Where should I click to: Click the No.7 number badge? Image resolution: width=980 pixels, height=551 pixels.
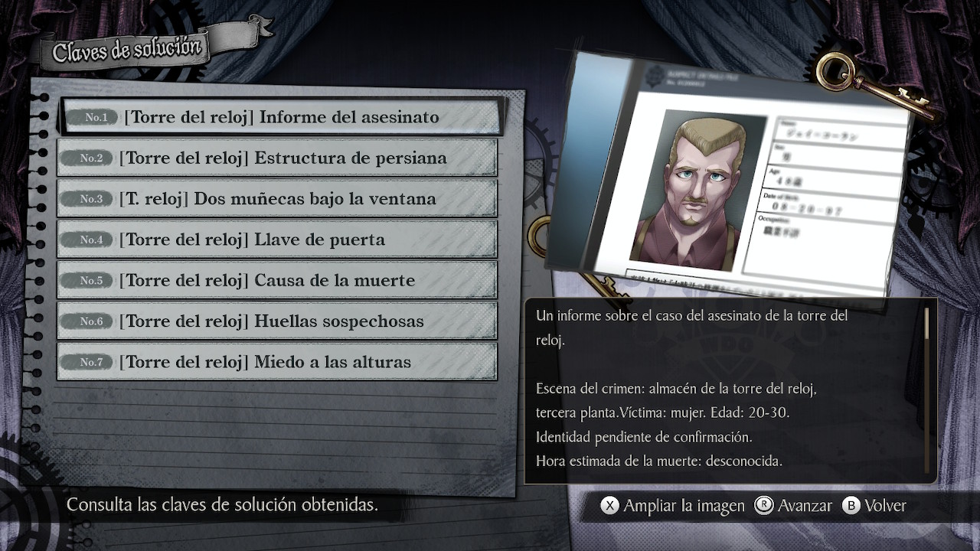[x=91, y=362]
